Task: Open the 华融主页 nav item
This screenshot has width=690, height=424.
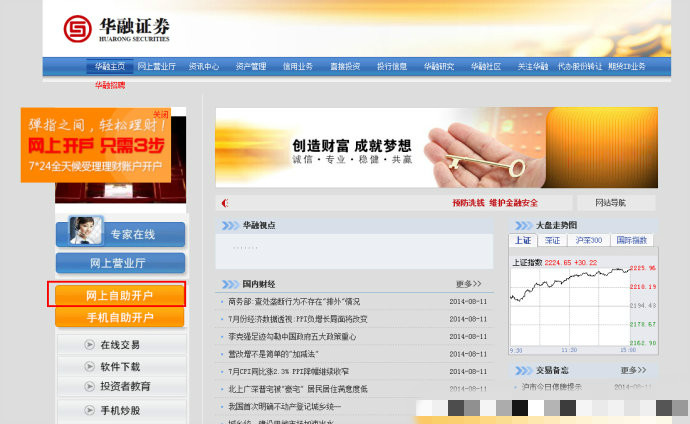Action: point(110,66)
